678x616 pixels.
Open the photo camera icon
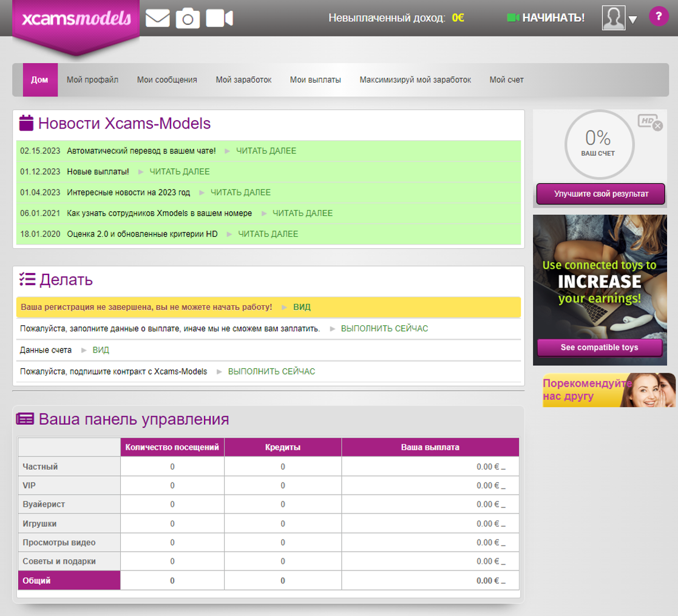click(188, 18)
